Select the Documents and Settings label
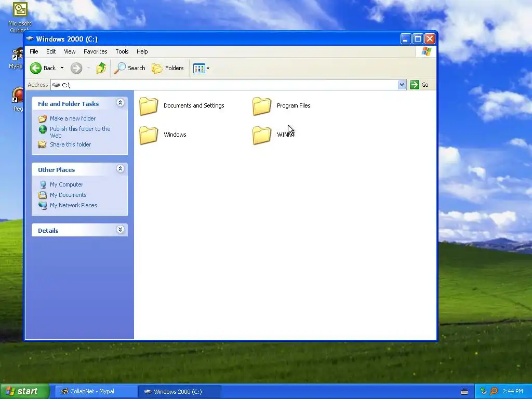532x399 pixels. [x=194, y=105]
